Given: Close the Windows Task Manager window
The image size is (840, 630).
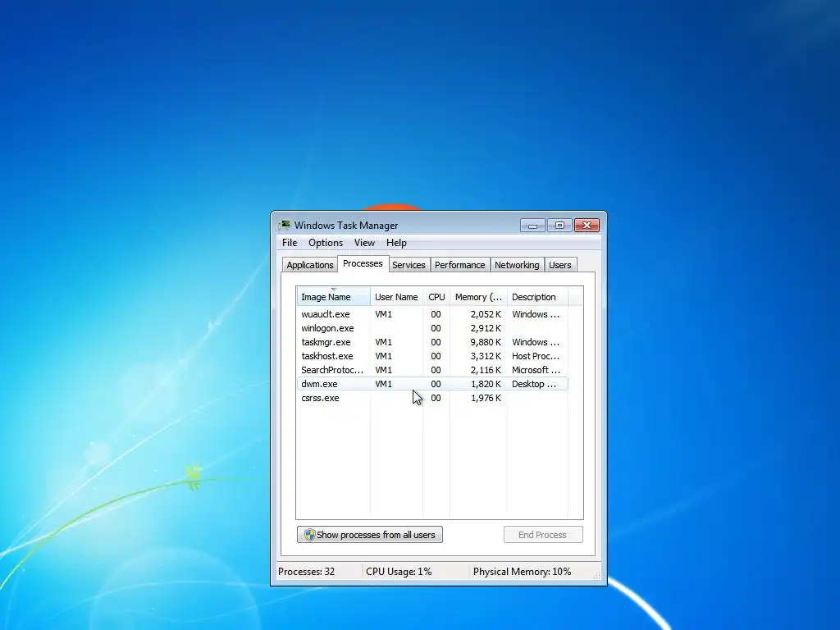Looking at the screenshot, I should 587,226.
